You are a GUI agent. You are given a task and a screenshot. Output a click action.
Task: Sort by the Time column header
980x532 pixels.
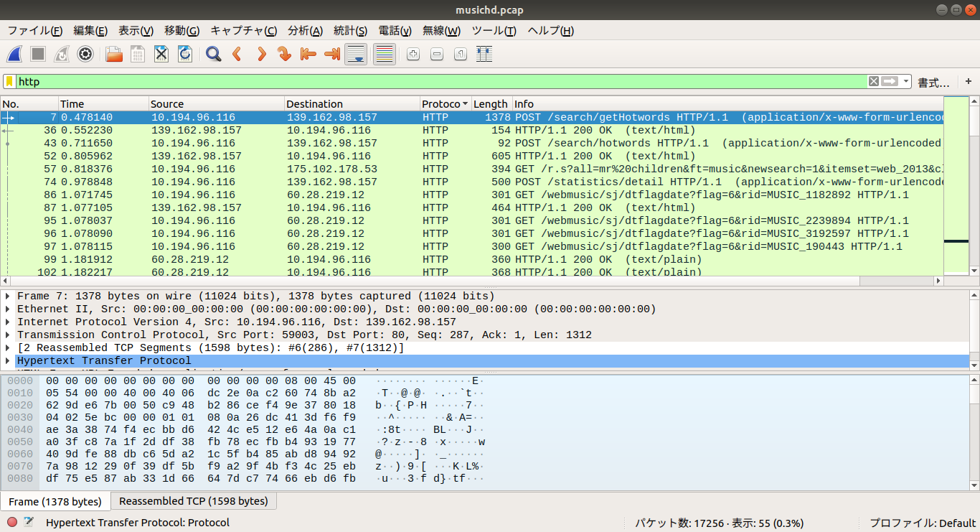103,104
